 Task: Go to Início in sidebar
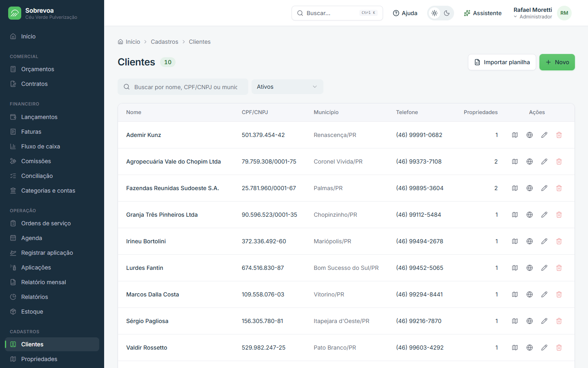52,36
